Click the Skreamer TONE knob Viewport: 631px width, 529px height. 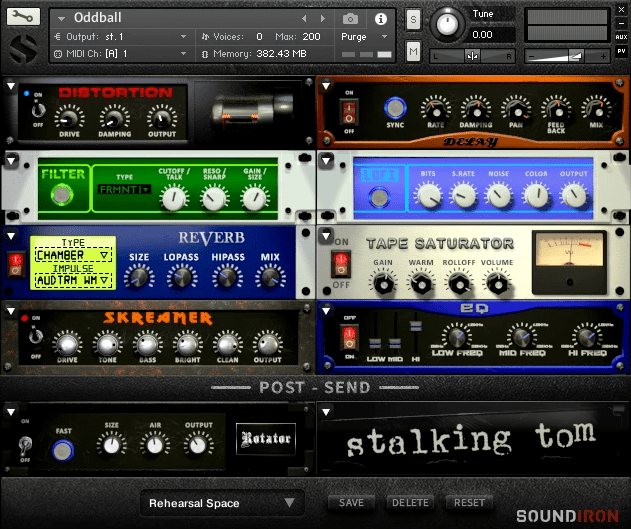(x=107, y=344)
